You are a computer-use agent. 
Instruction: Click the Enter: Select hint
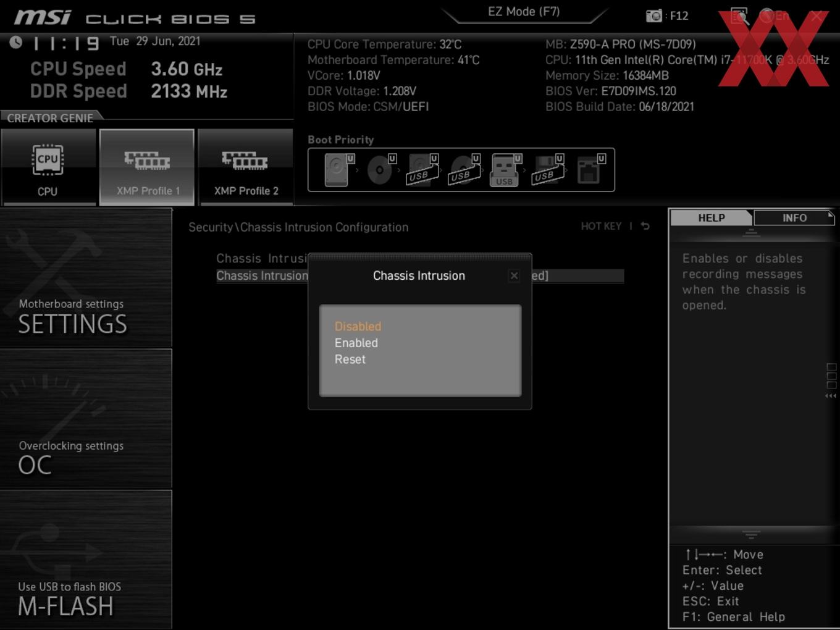click(722, 570)
